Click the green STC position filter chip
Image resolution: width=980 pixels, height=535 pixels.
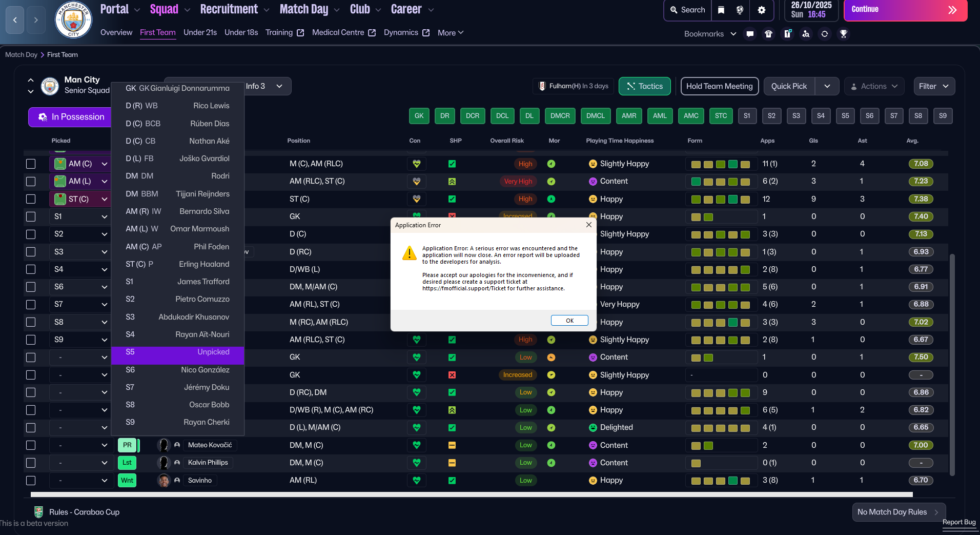[x=721, y=116]
